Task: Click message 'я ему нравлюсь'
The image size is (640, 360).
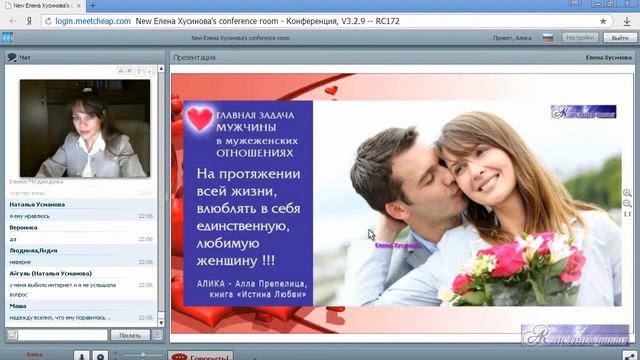Action: tap(29, 216)
